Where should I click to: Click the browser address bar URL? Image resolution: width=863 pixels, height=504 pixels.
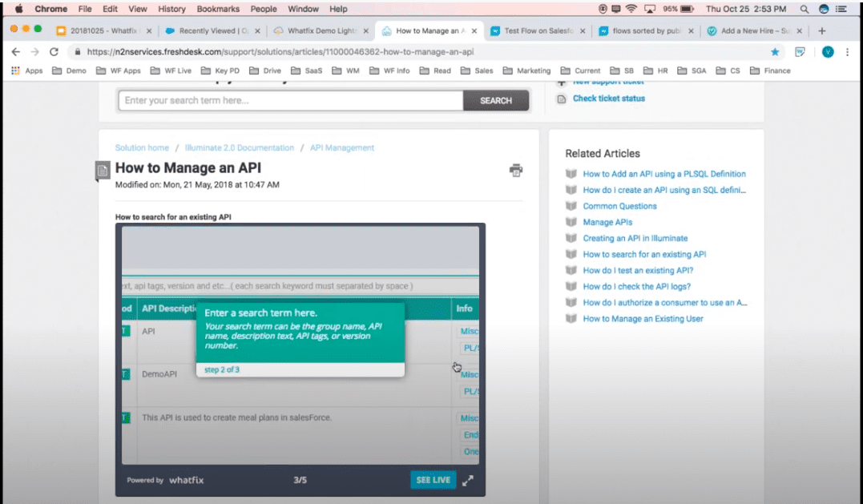280,52
